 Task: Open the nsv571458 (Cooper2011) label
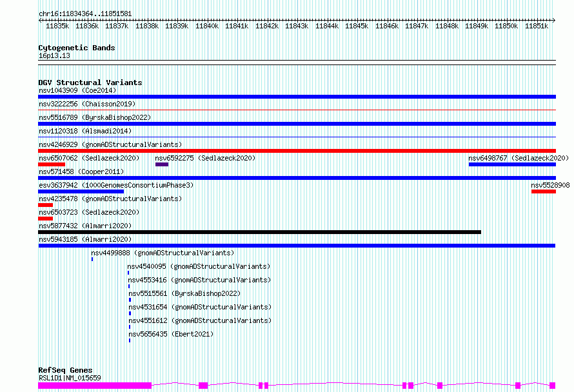click(x=81, y=171)
